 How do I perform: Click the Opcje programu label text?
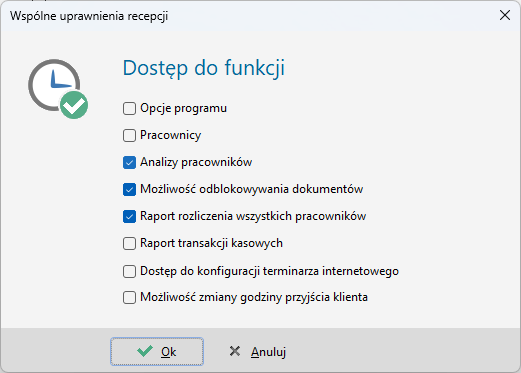tap(183, 108)
